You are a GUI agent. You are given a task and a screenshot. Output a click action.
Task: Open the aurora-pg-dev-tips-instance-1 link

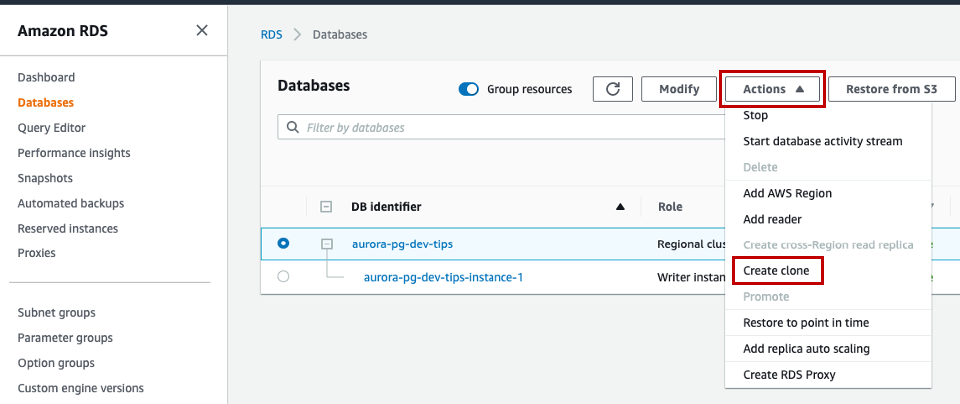(x=443, y=277)
